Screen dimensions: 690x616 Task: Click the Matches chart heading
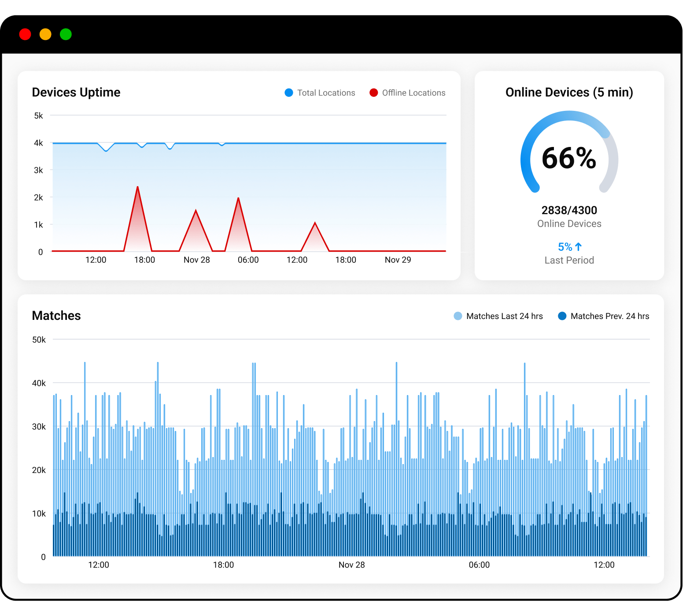[x=56, y=316]
